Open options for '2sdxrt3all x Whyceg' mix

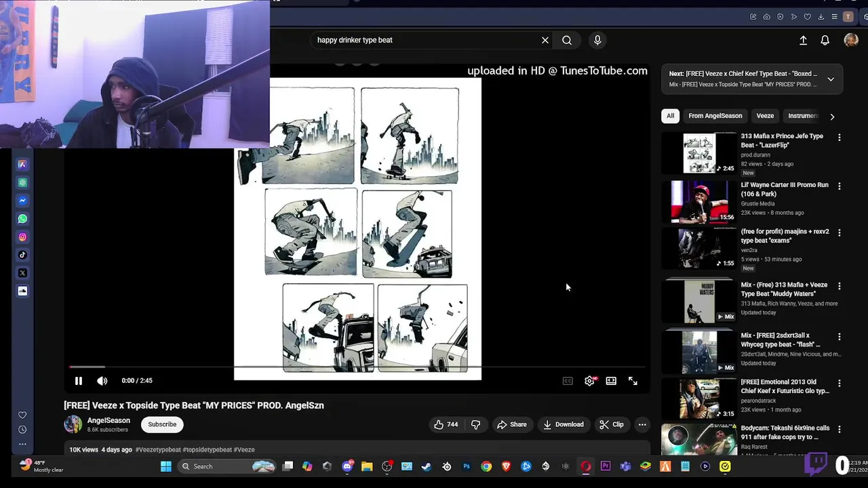click(x=840, y=337)
